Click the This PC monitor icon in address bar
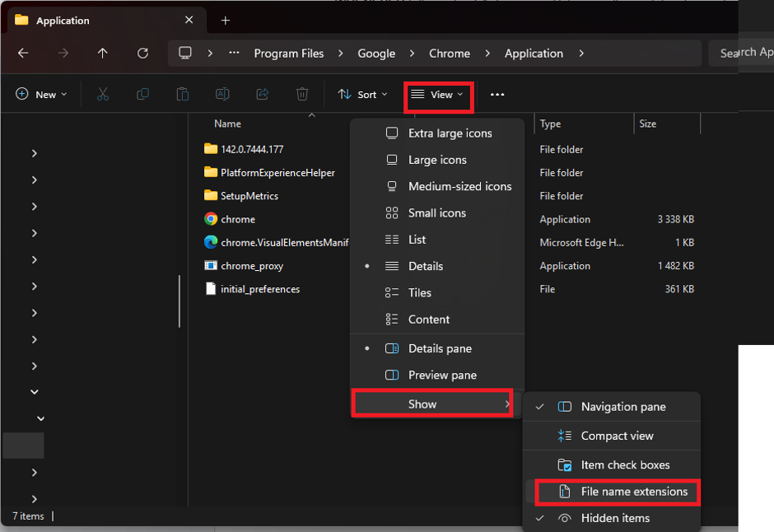 tap(185, 53)
